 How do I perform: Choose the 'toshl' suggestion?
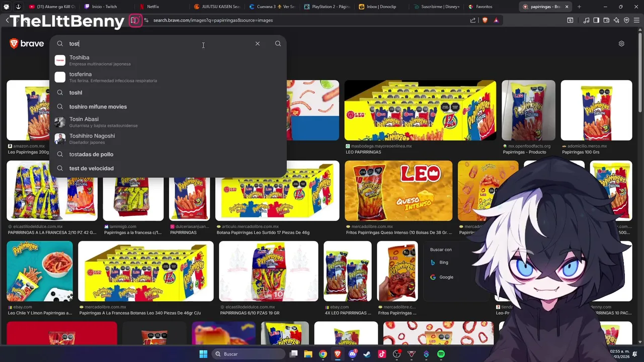tap(168, 93)
